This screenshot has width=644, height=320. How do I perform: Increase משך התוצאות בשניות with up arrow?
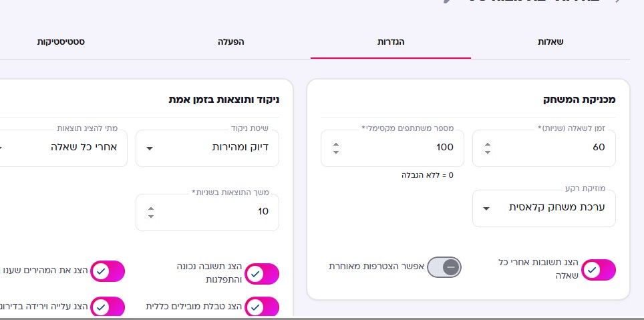click(x=151, y=208)
